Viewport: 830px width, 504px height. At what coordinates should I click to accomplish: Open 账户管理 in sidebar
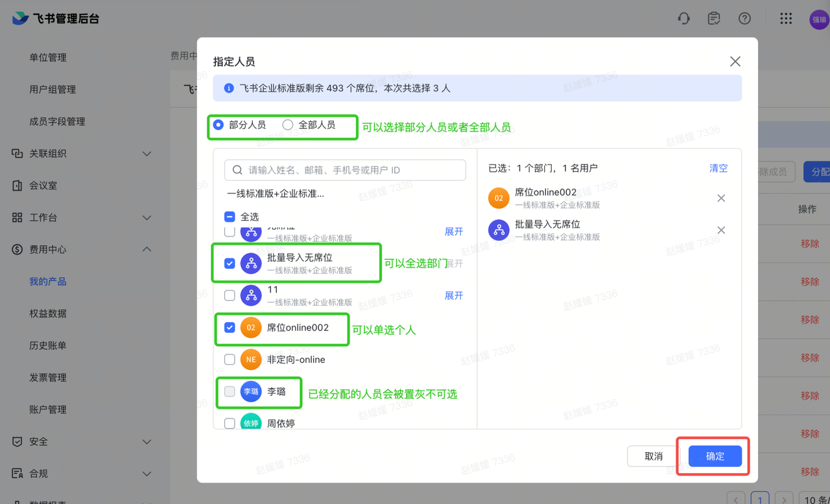[48, 409]
